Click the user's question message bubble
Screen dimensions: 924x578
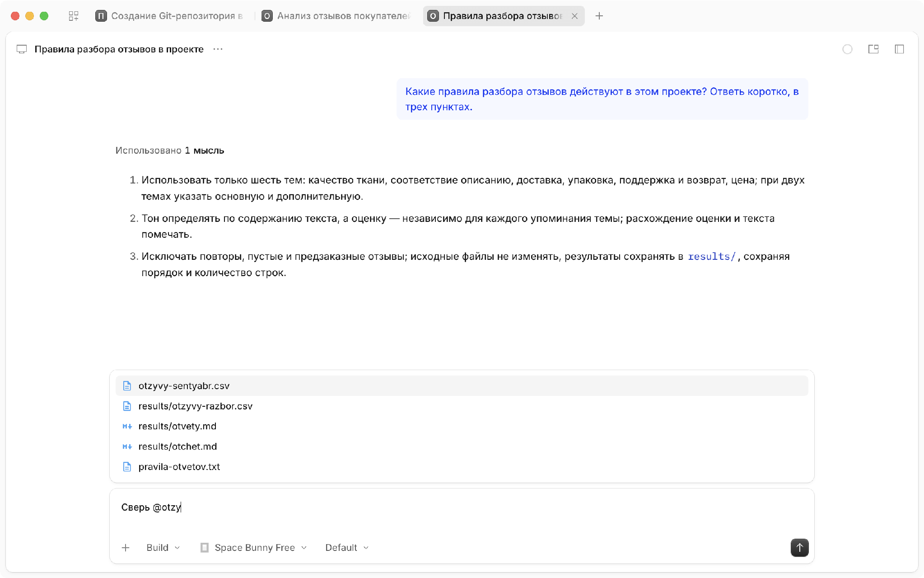point(602,99)
